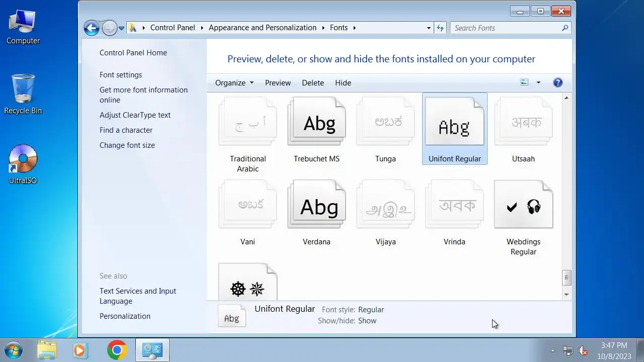
Task: Select the partially visible symbol font icon
Action: pos(248,282)
